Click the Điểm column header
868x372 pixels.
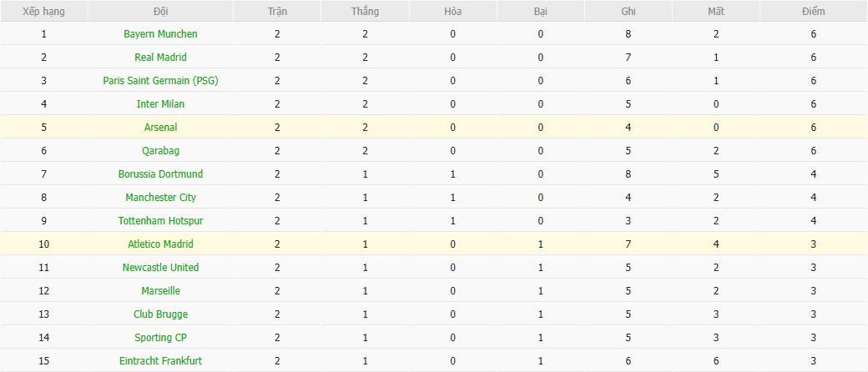click(812, 12)
